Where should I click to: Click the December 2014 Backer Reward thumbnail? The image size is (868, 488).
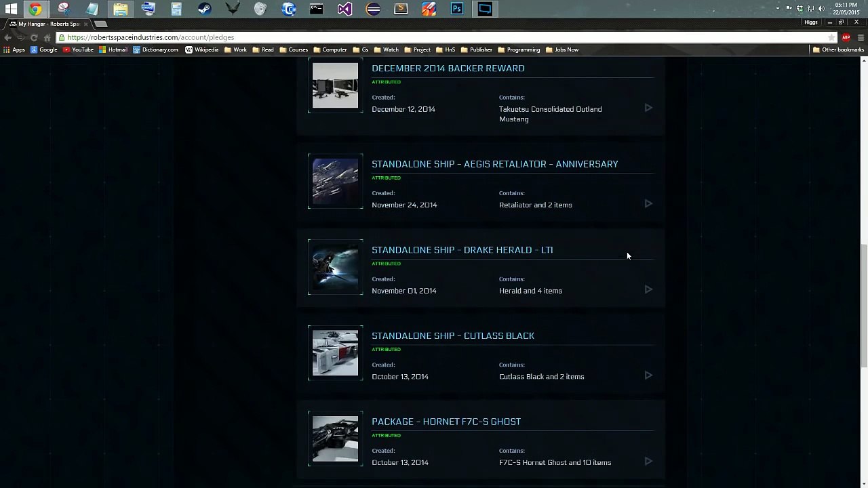[335, 85]
